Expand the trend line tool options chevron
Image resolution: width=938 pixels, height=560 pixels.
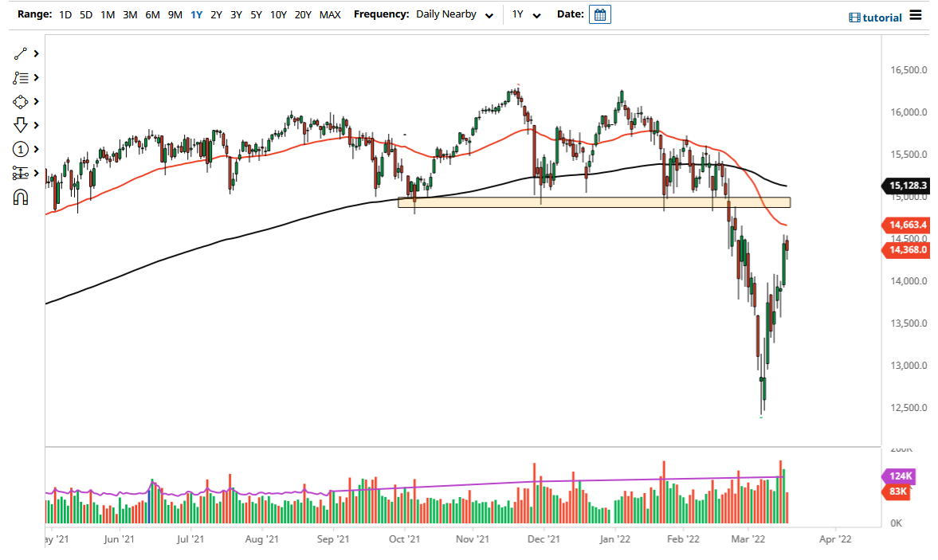(35, 53)
